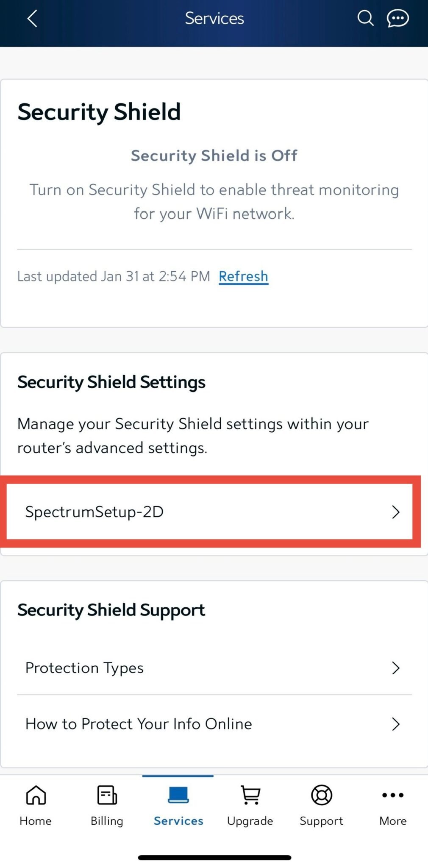Switch to the Upgrade tab label

pyautogui.click(x=250, y=821)
